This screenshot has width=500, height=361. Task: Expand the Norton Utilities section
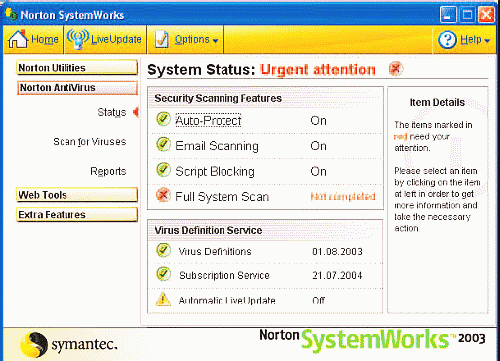click(x=77, y=68)
